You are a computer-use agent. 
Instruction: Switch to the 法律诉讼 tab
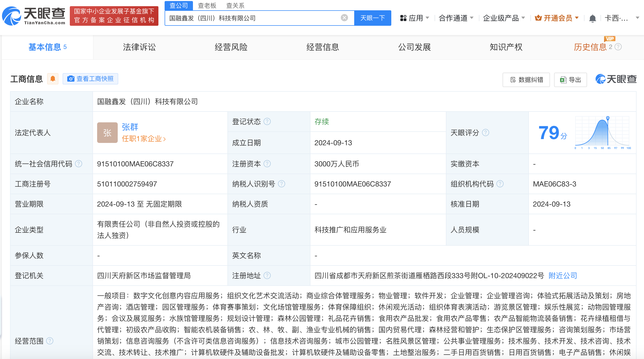[139, 47]
